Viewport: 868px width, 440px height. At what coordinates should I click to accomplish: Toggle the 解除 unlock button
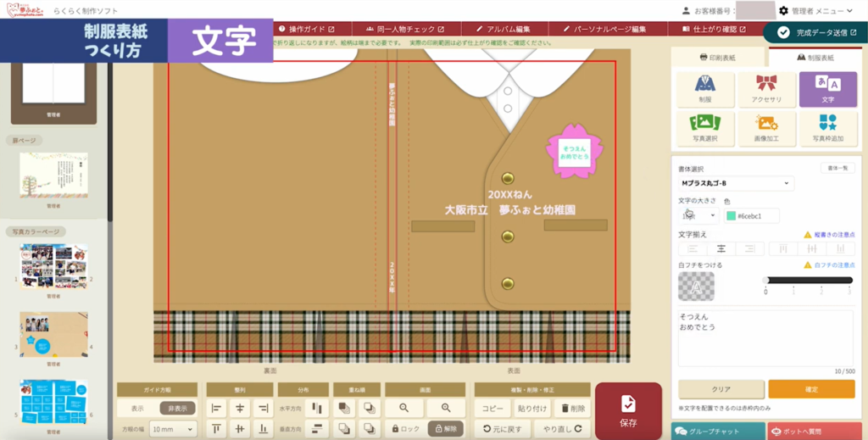click(x=445, y=429)
